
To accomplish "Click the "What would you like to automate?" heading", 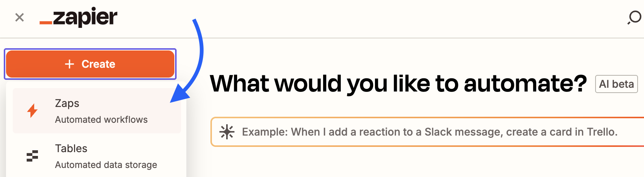I will (398, 83).
